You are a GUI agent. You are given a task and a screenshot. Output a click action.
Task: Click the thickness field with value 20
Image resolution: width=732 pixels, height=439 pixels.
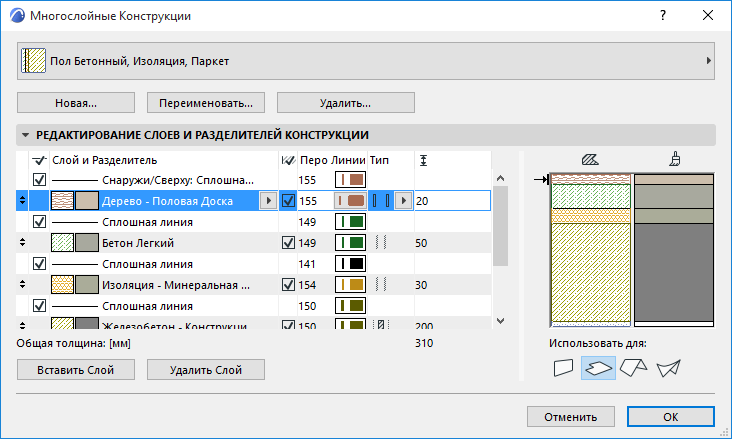point(452,201)
